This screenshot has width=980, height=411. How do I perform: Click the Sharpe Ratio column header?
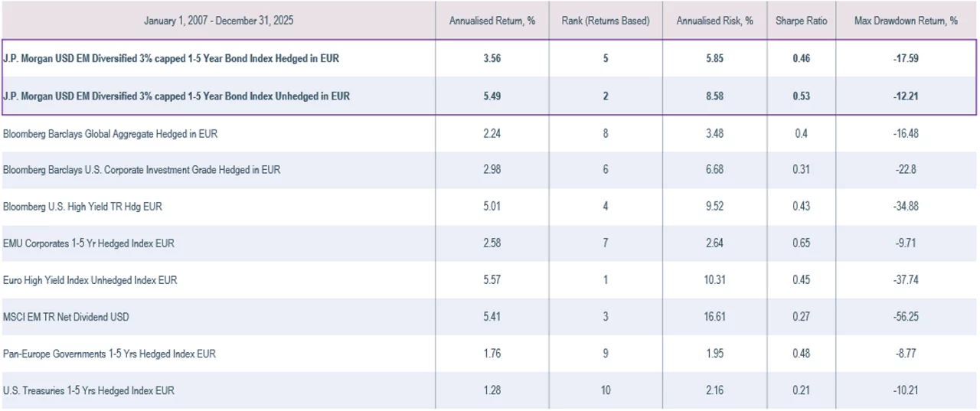click(801, 21)
